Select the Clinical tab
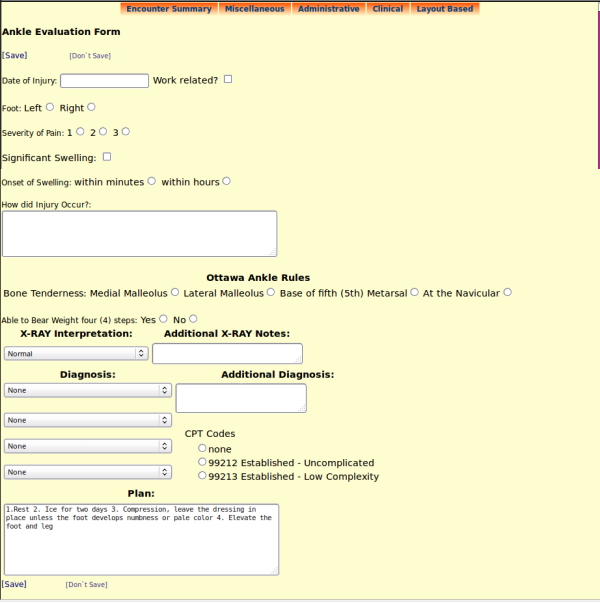 pos(387,9)
